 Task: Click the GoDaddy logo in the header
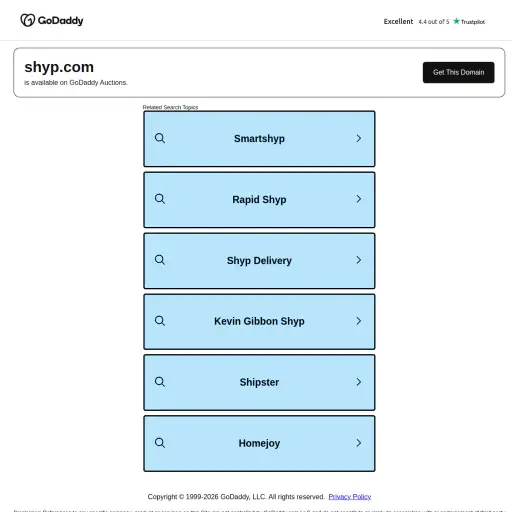pyautogui.click(x=52, y=20)
